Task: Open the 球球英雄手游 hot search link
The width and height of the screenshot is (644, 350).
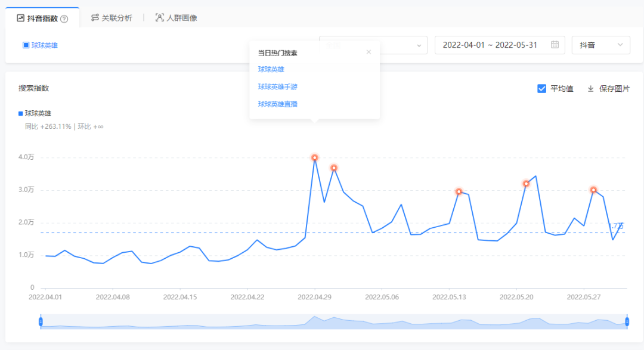Action: pyautogui.click(x=278, y=86)
